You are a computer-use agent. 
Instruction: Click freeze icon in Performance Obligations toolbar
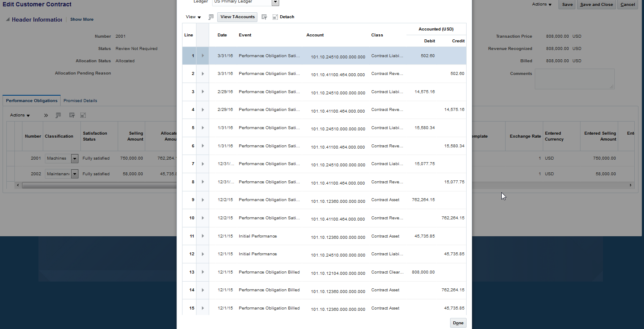pos(58,115)
